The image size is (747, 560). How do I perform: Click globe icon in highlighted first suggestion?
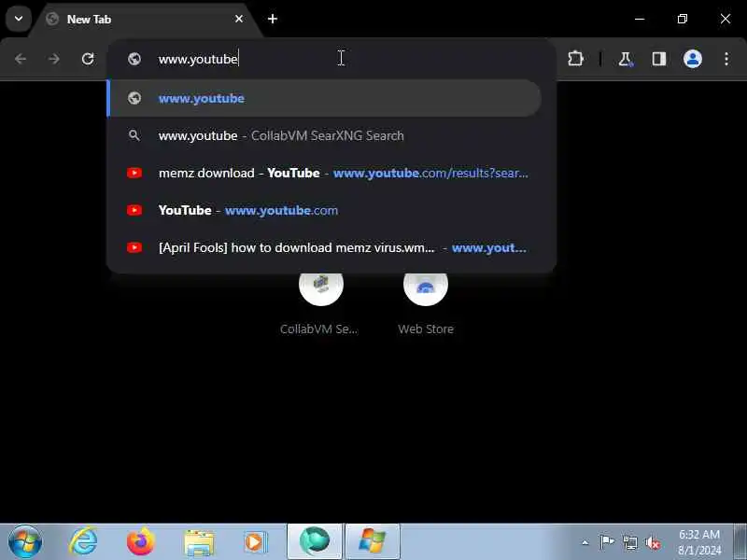pos(134,98)
